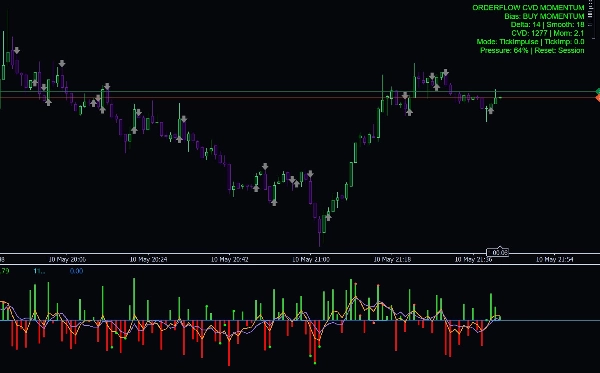
Task: Click the up arrow signal beside the lowest candle
Action: tap(328, 217)
